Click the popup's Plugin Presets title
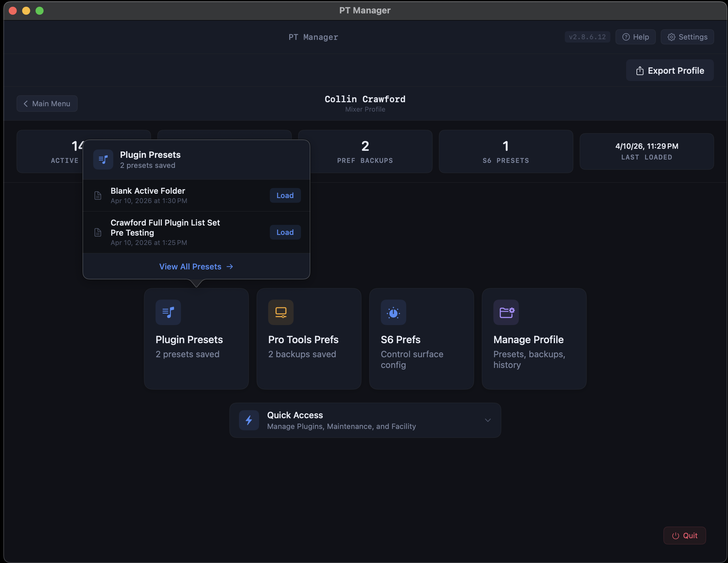The image size is (728, 563). 150,155
